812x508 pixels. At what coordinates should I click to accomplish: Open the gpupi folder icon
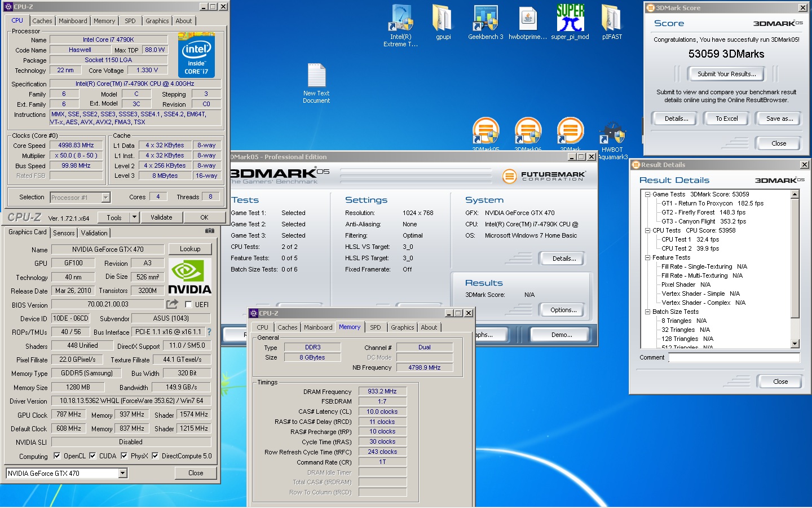pos(443,23)
